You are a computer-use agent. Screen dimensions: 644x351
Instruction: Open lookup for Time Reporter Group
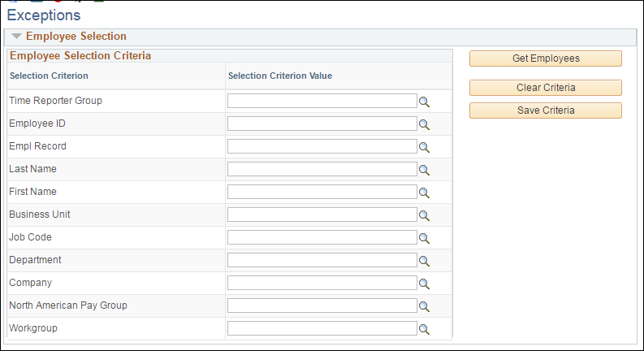point(424,102)
